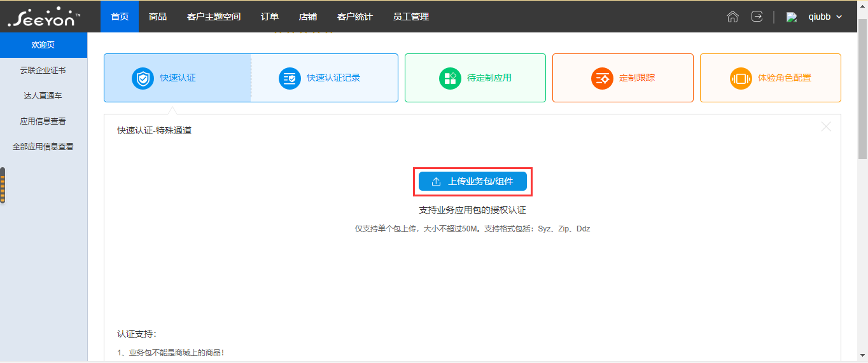Viewport: 868px width, 363px height.
Task: Click the sidebar collapse handle
Action: tap(3, 186)
